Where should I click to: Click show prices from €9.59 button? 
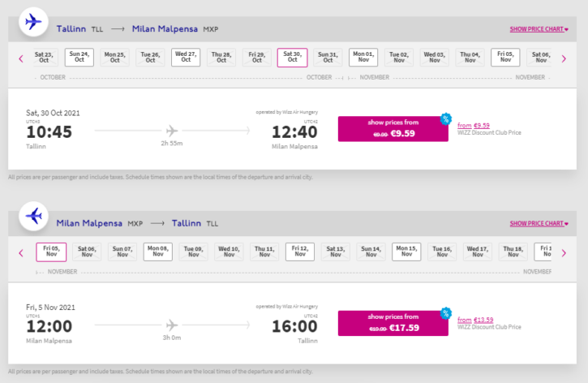393,129
